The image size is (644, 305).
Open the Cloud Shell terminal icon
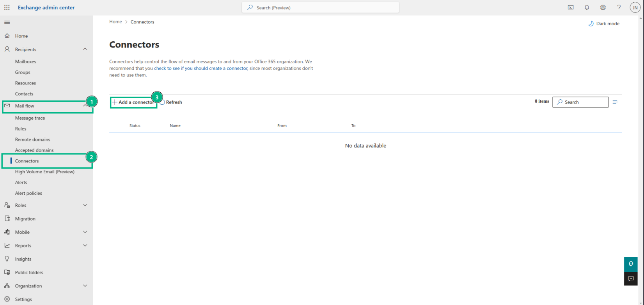[x=571, y=7]
